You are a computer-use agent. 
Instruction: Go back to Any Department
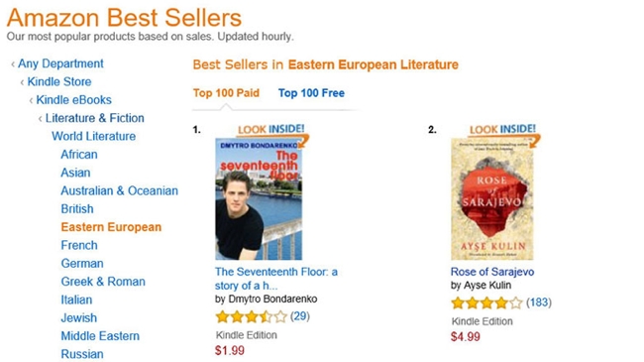pyautogui.click(x=60, y=63)
